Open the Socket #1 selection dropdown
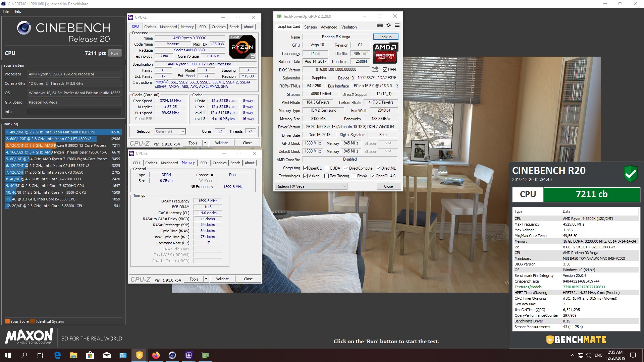Viewport: 644px width, 362px height. pos(170,132)
